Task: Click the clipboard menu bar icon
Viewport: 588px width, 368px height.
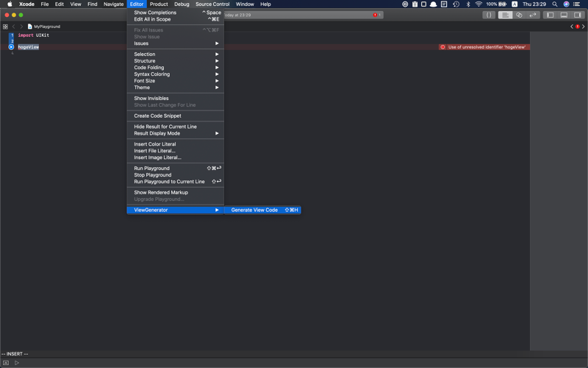Action: 415,4
